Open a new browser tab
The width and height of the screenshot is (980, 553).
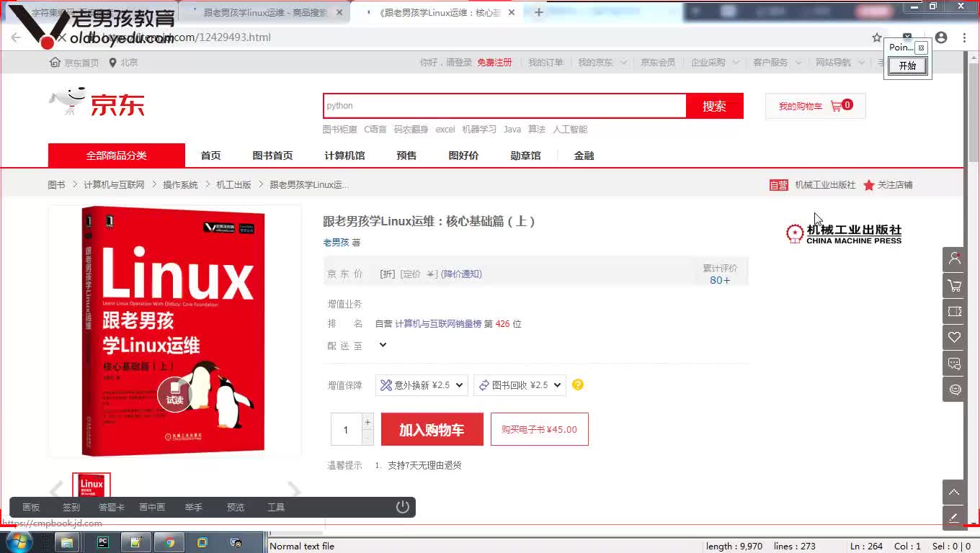tap(538, 12)
